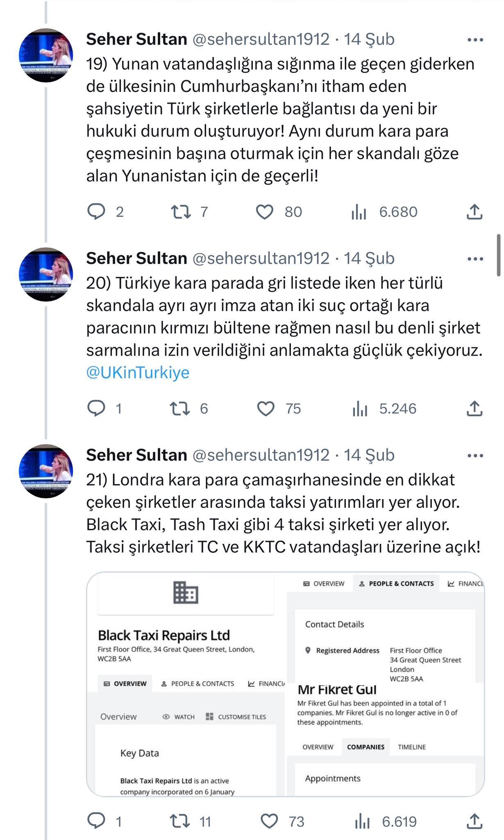
Task: Like the tweet with 80 likes
Action: click(265, 212)
